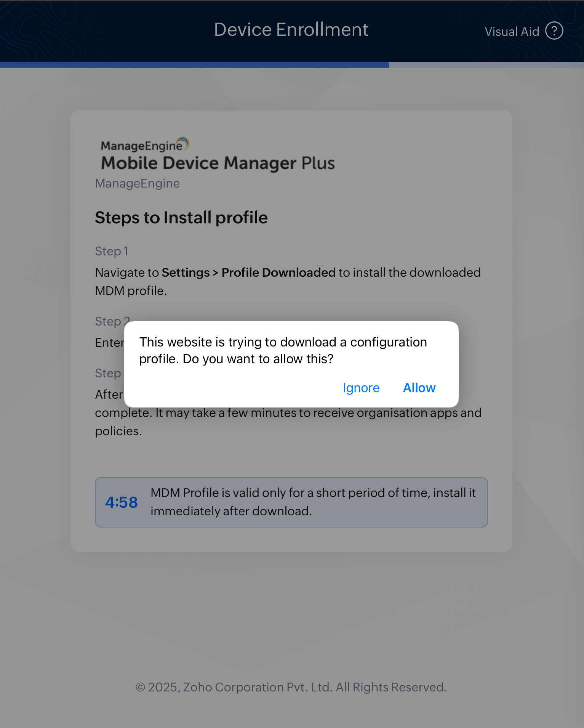This screenshot has height=728, width=584.
Task: Click the Step 2 label
Action: 112,321
